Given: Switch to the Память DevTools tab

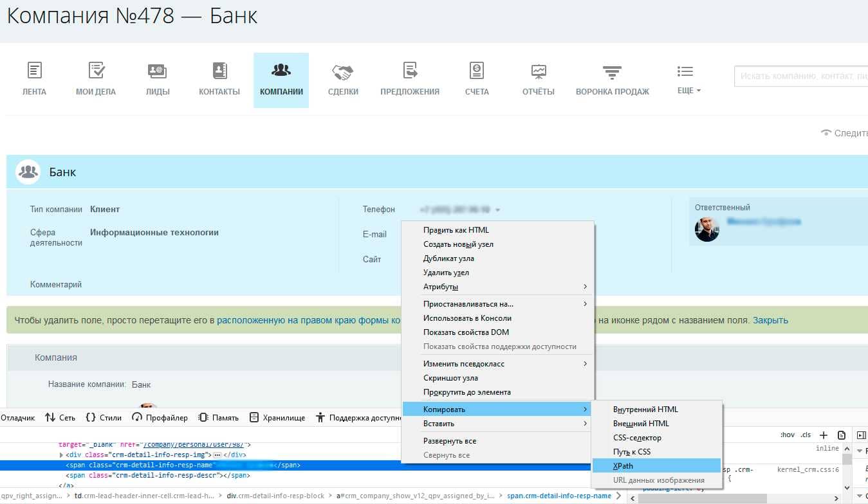Looking at the screenshot, I should [x=219, y=418].
